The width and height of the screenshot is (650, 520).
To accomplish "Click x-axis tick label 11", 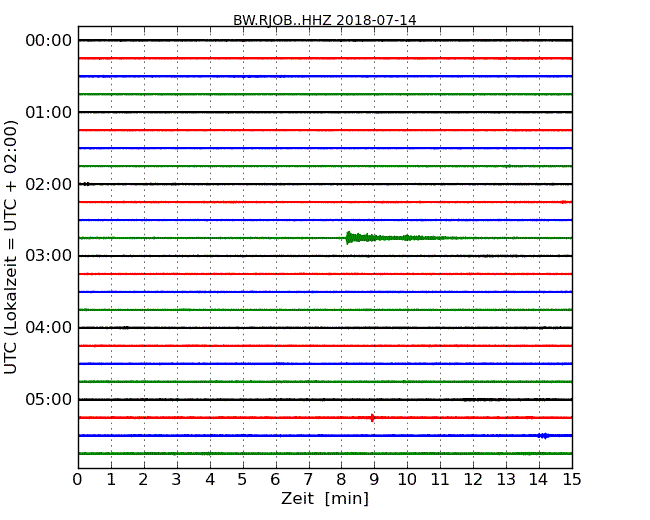I will click(440, 480).
